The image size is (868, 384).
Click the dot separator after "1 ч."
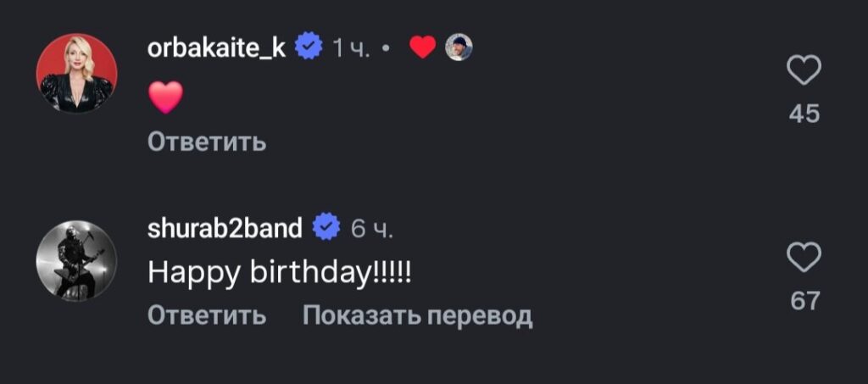tap(386, 49)
